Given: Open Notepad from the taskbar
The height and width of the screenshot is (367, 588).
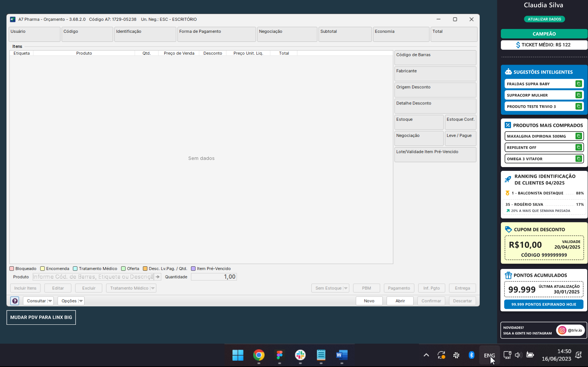Looking at the screenshot, I should (321, 355).
